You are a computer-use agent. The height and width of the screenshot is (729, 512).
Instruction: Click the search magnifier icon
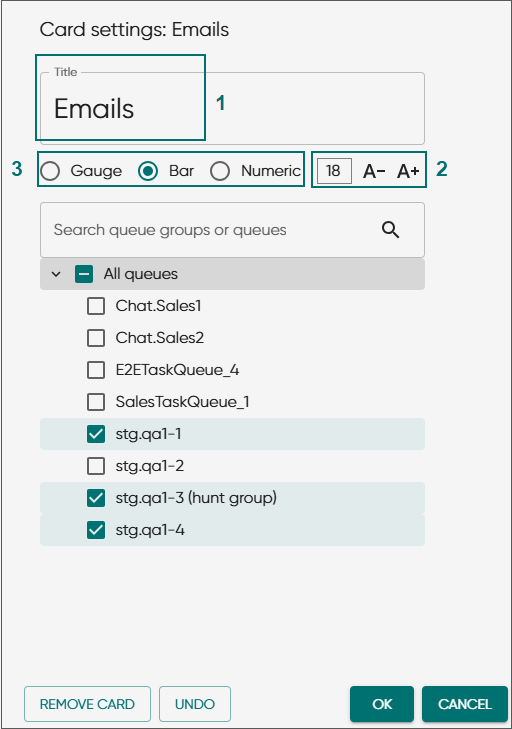390,230
